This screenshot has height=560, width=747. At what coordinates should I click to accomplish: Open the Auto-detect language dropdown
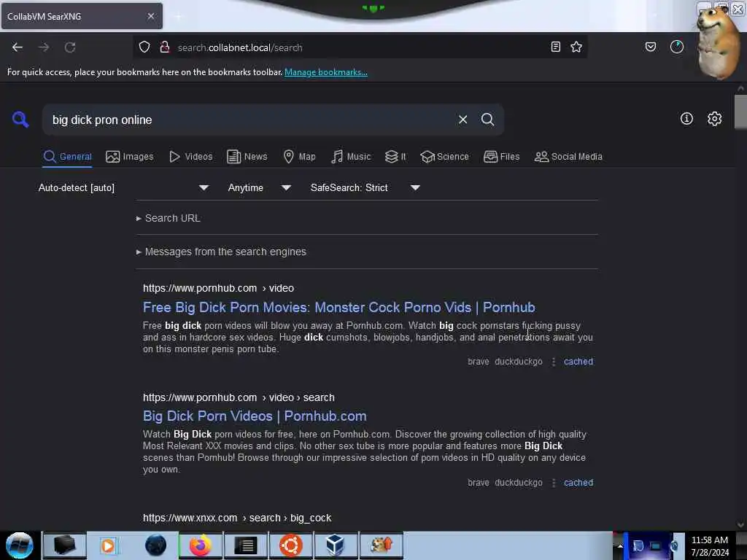[x=123, y=187]
